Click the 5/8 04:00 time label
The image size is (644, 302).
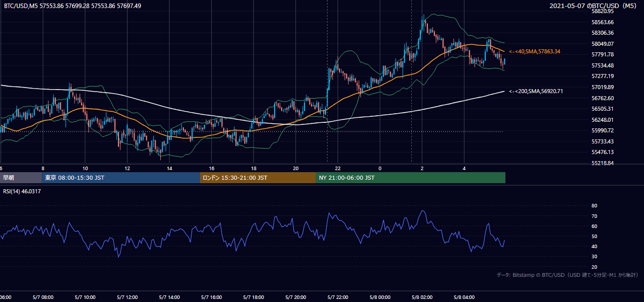[x=464, y=297]
